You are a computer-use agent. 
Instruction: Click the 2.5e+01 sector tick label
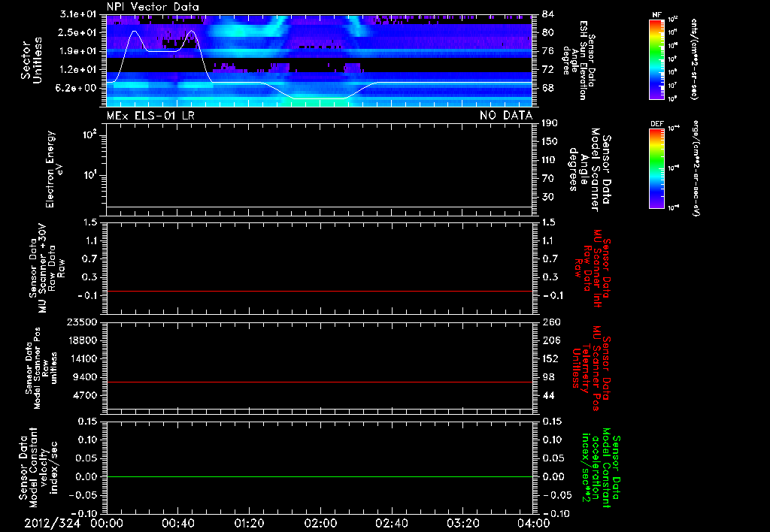[78, 32]
